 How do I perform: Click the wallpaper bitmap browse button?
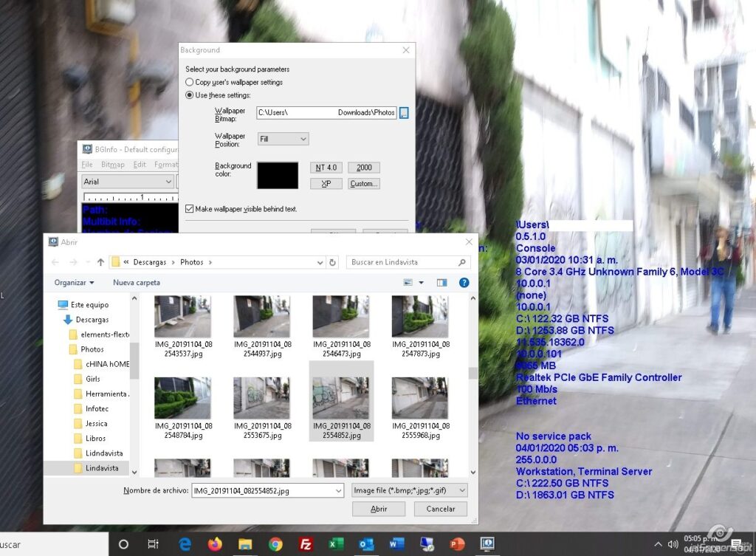click(x=404, y=113)
